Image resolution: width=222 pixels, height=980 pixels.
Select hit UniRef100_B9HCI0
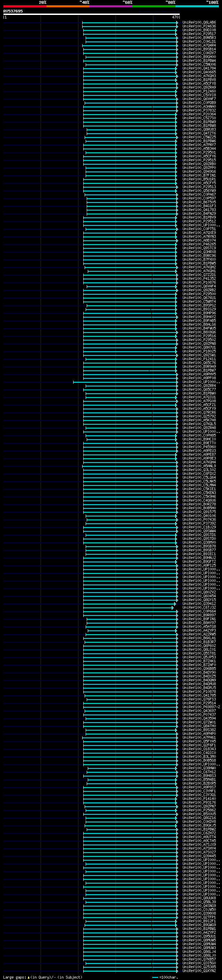(199, 439)
